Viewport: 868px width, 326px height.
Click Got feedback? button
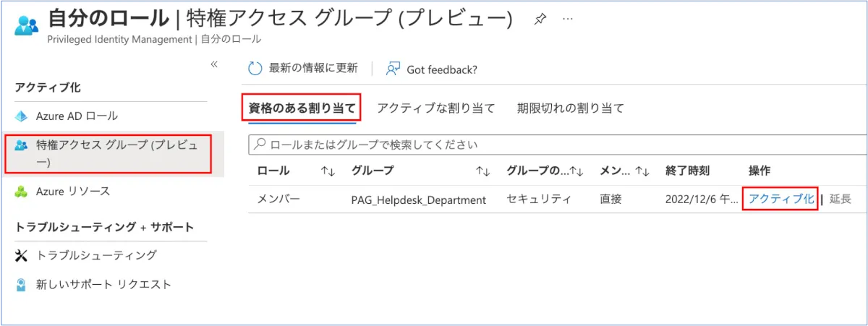(x=431, y=69)
